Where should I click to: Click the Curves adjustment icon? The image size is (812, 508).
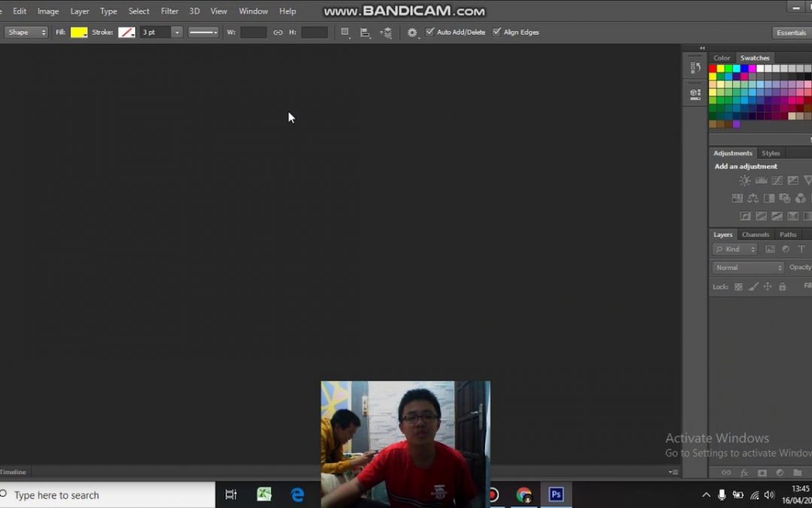(x=777, y=181)
